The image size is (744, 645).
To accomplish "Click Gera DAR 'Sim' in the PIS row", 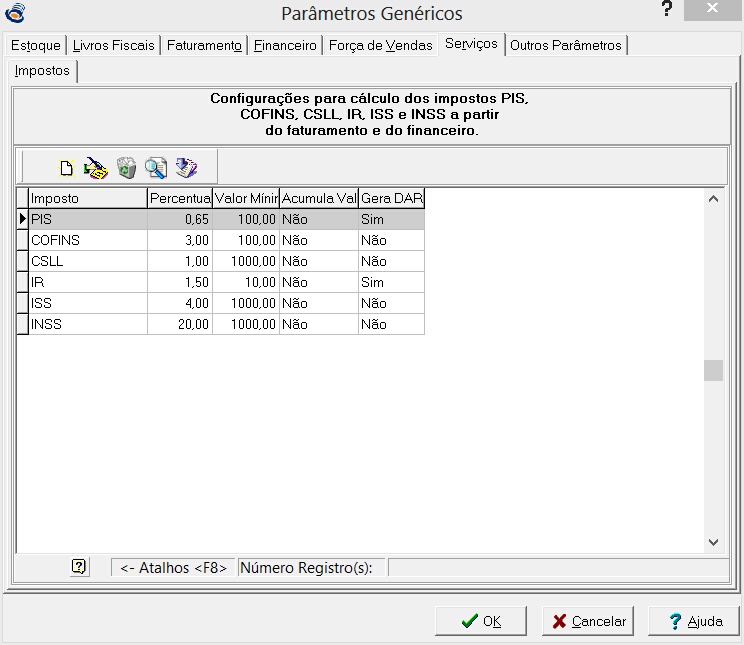I will (391, 219).
